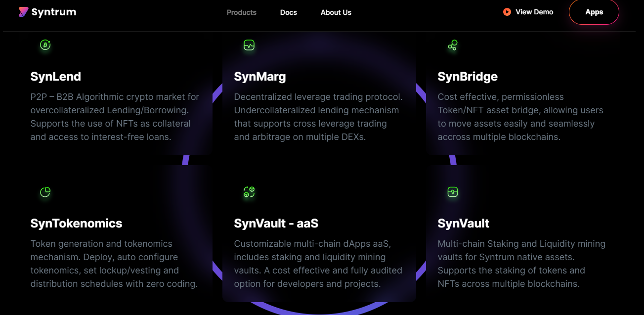Image resolution: width=644 pixels, height=315 pixels.
Task: Click the SynVault safe box icon
Action: click(x=452, y=192)
